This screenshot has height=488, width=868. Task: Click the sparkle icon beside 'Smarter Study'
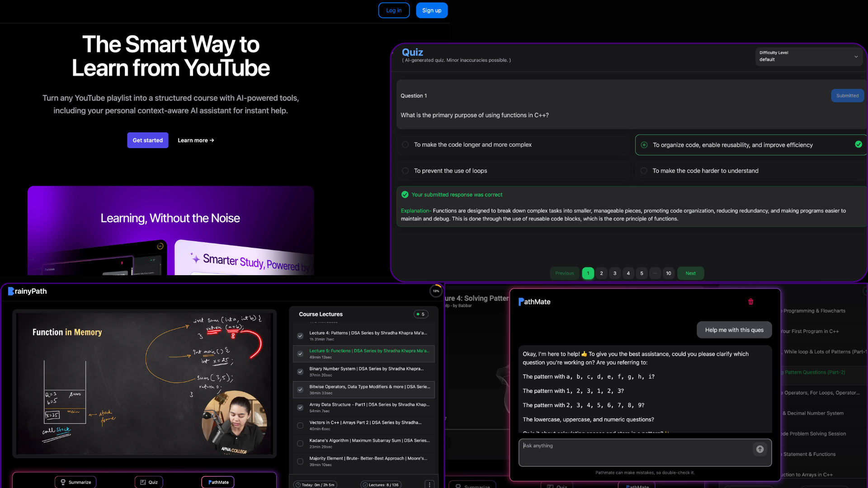click(x=195, y=258)
